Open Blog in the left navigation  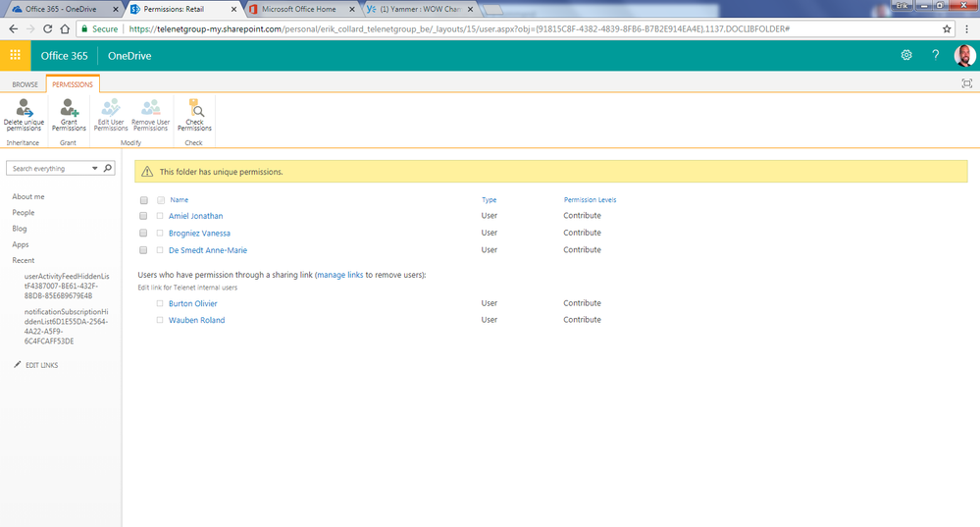(x=20, y=229)
